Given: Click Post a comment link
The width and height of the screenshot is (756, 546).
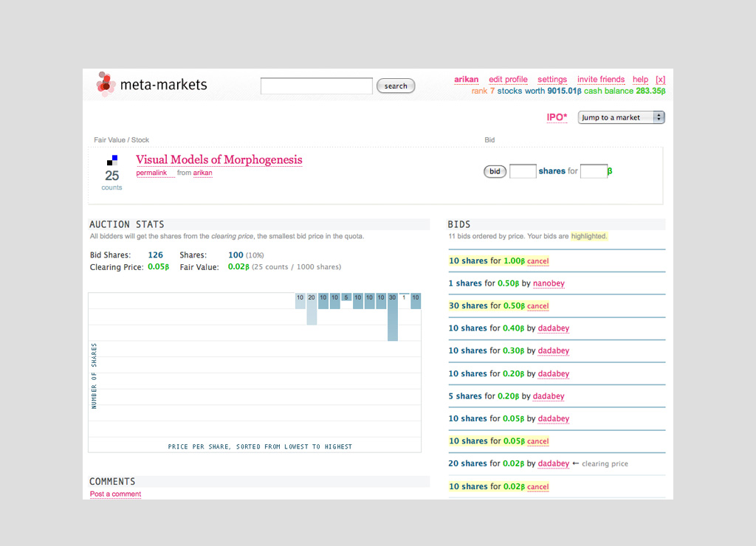Looking at the screenshot, I should 115,494.
